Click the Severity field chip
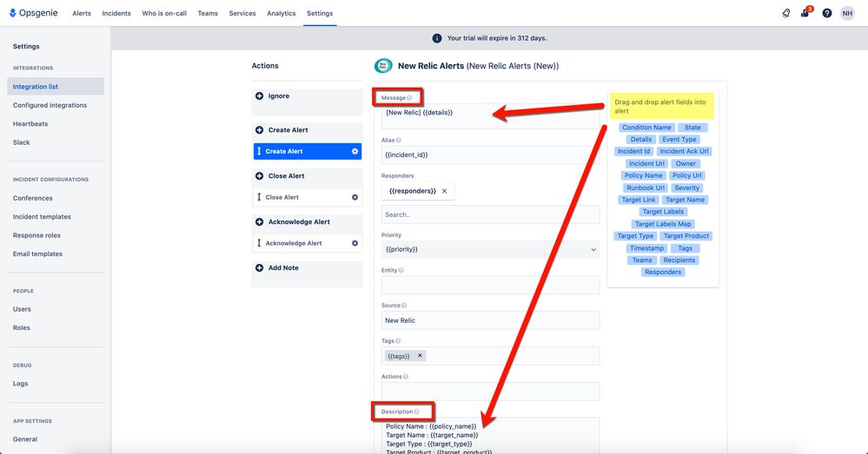Viewport: 868px width, 454px height. point(686,188)
